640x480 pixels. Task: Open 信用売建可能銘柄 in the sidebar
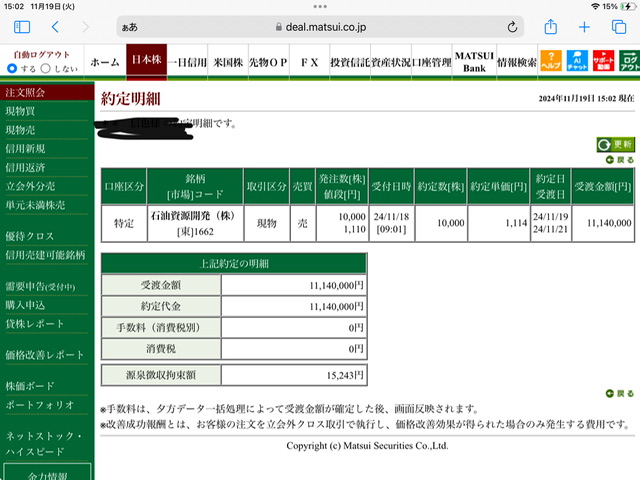point(47,255)
